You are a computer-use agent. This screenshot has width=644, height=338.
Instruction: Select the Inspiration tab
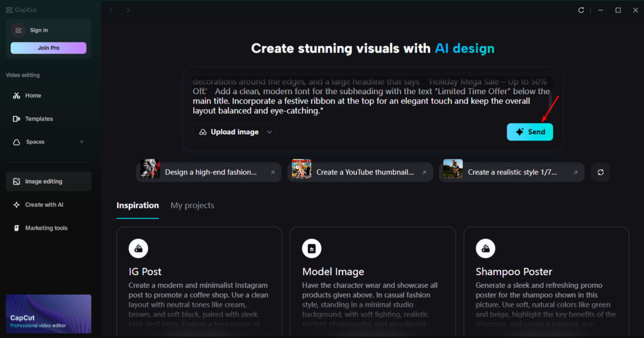[137, 205]
